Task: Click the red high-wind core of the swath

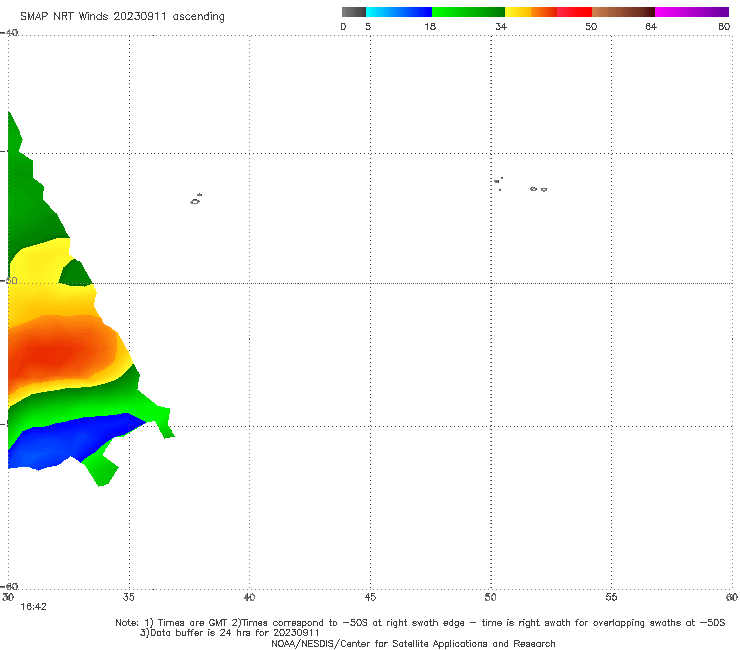Action: (x=50, y=352)
